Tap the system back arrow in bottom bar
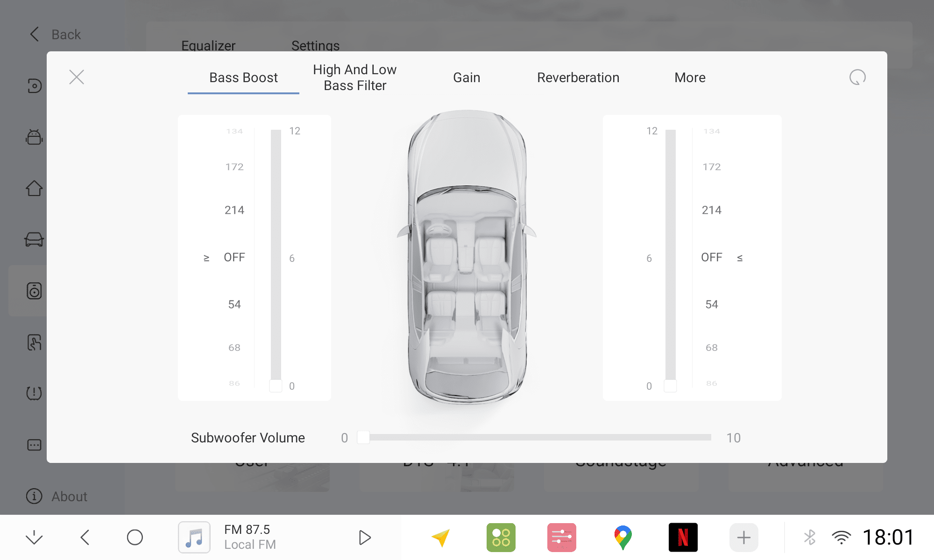This screenshot has width=934, height=560. pyautogui.click(x=85, y=537)
